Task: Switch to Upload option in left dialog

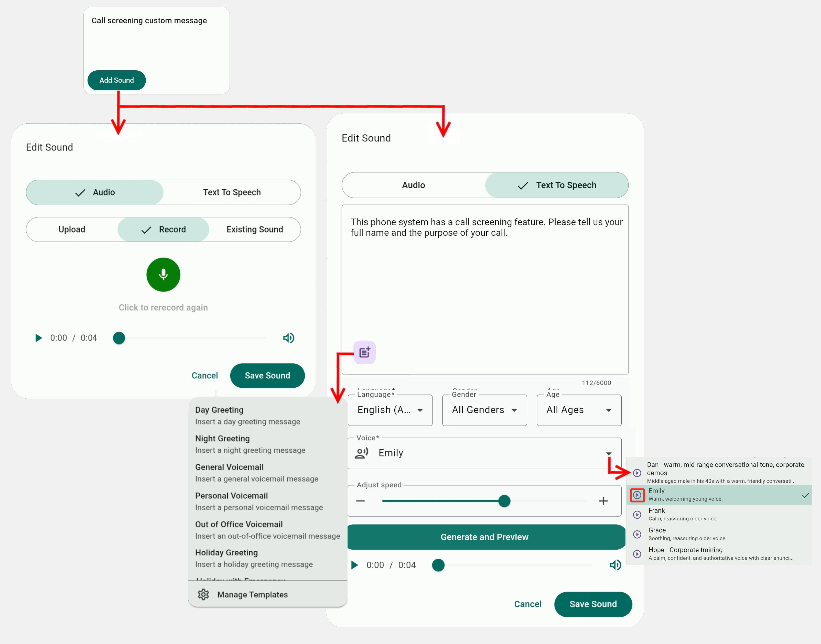Action: point(72,229)
